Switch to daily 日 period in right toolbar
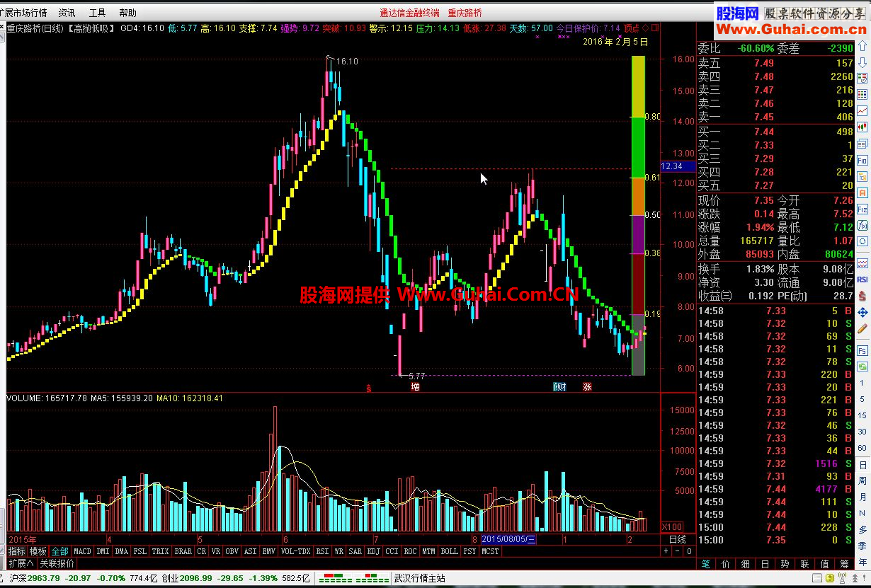 [863, 465]
